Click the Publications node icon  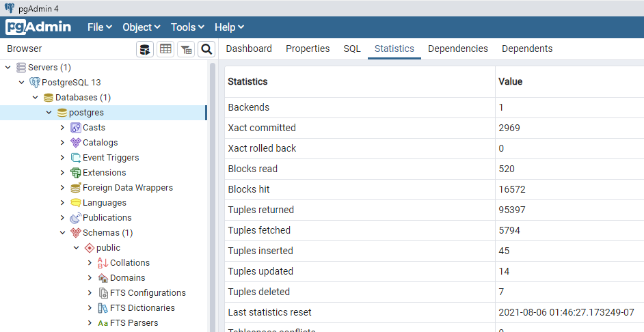(x=76, y=217)
